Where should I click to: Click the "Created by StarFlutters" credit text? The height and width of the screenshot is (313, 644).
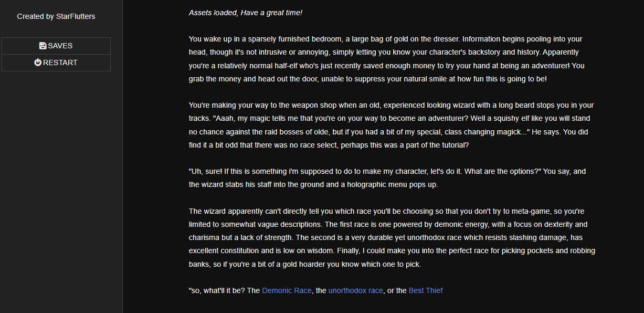coord(56,16)
